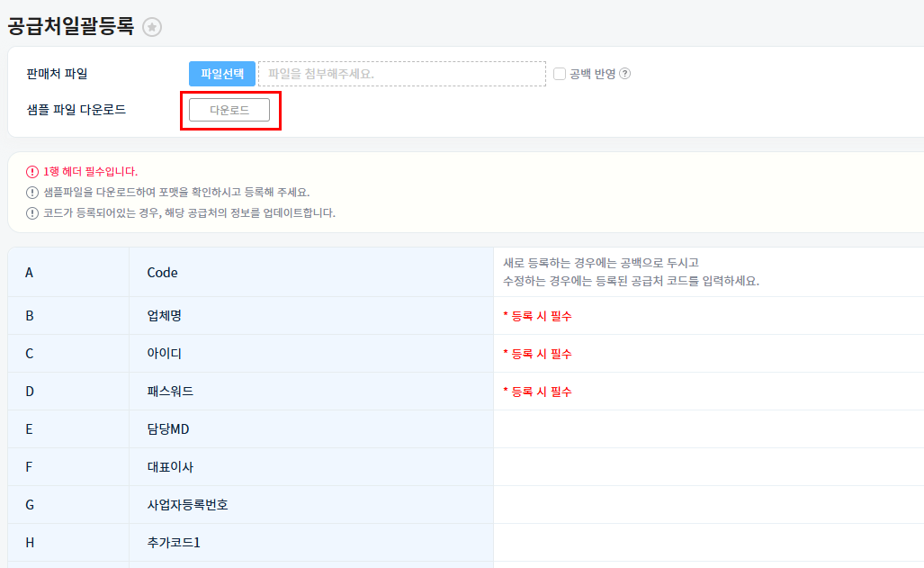Screen dimensions: 924x568
Task: Click the info icon before 코드가 등록되어있는 notice
Action: pyautogui.click(x=33, y=213)
